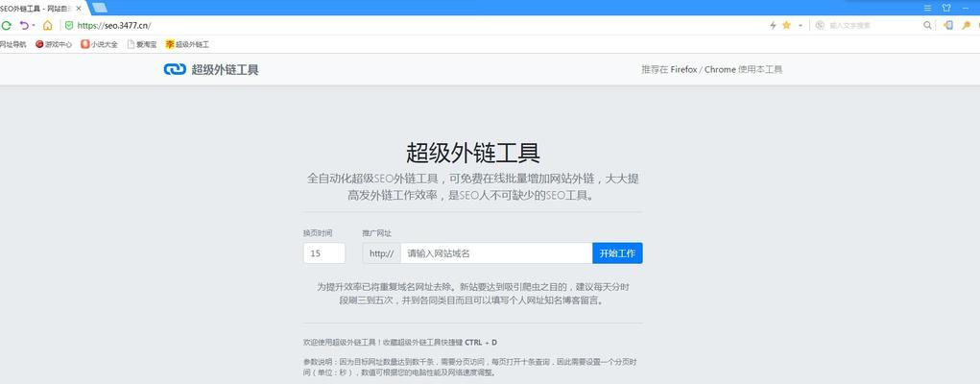Select the address bar URL seo.3477.cn
This screenshot has height=384, width=980.
[x=114, y=26]
